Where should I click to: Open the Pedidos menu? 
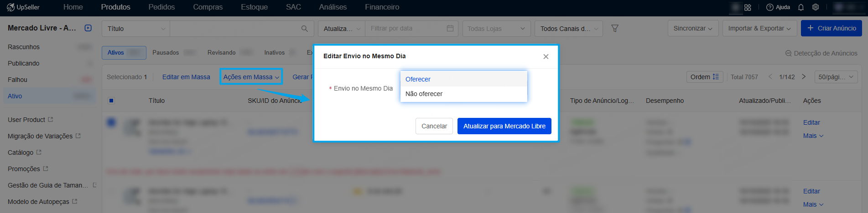point(161,7)
